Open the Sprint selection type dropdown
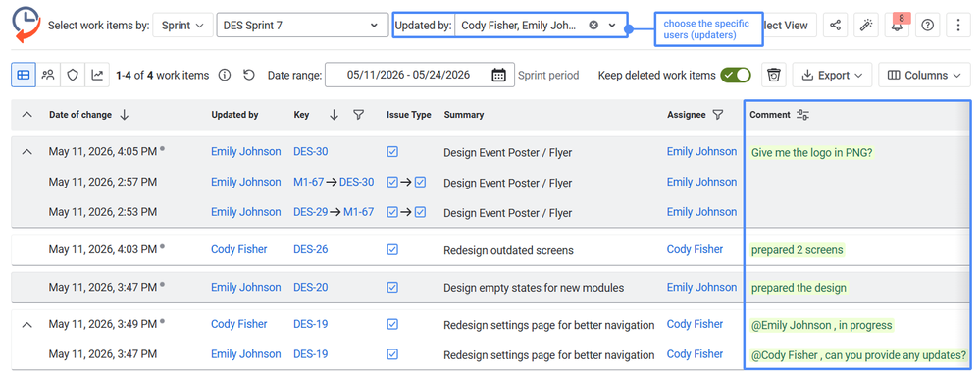The image size is (980, 376). click(182, 26)
